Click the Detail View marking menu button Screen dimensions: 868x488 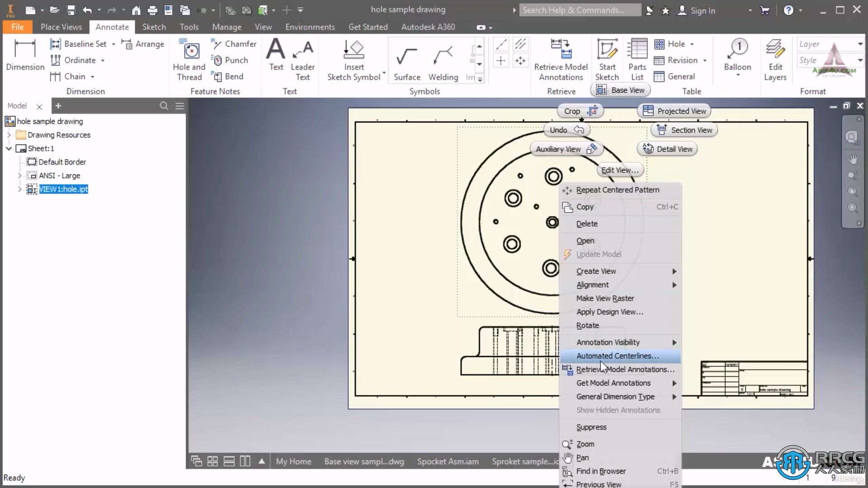pos(667,149)
